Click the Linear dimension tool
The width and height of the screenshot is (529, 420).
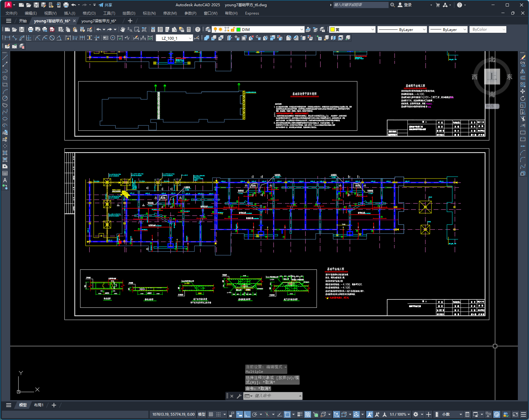click(x=7, y=38)
